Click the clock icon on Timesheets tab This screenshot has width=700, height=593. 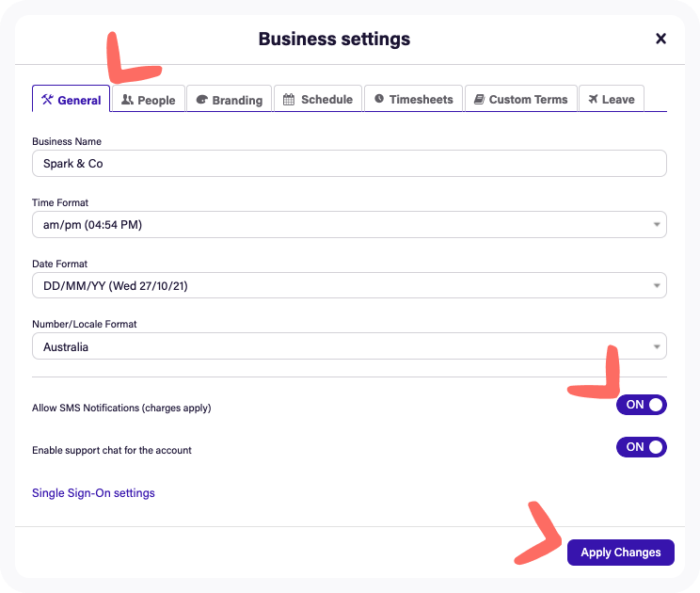point(379,98)
